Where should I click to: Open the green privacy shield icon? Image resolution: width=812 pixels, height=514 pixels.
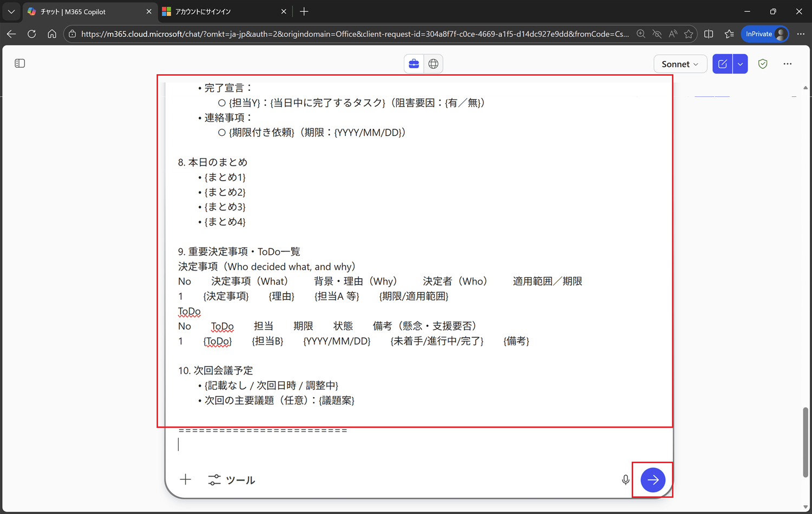pos(763,63)
